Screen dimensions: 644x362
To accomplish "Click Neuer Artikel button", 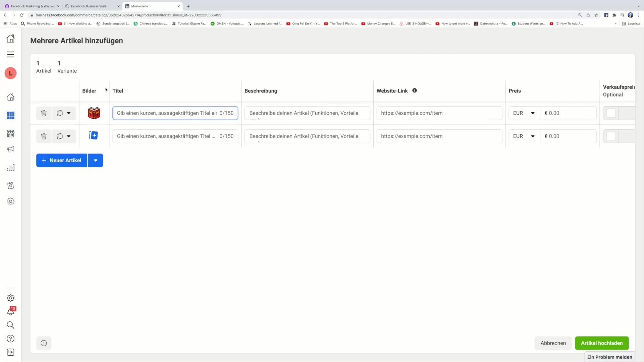I will point(62,160).
